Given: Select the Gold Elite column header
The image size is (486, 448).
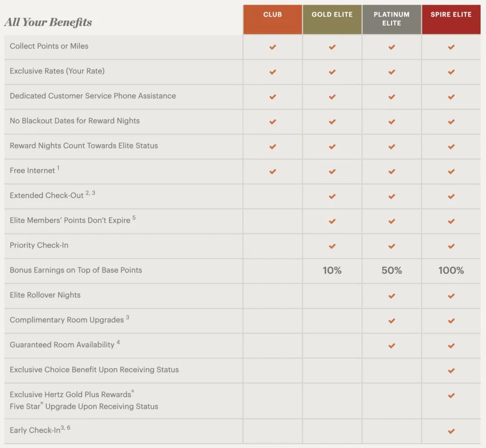Looking at the screenshot, I should 332,19.
